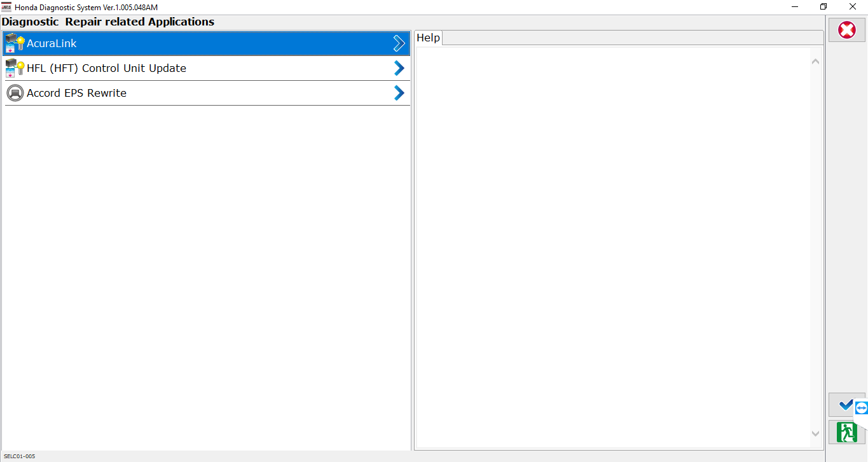Expand AcuraLink using its chevron arrow
This screenshot has width=868, height=462.
399,43
